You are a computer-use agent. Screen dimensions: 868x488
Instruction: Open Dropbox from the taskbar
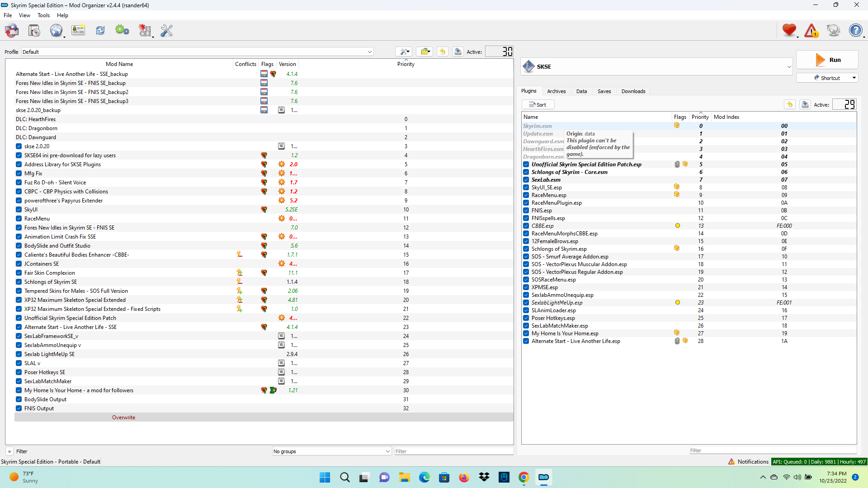[484, 477]
